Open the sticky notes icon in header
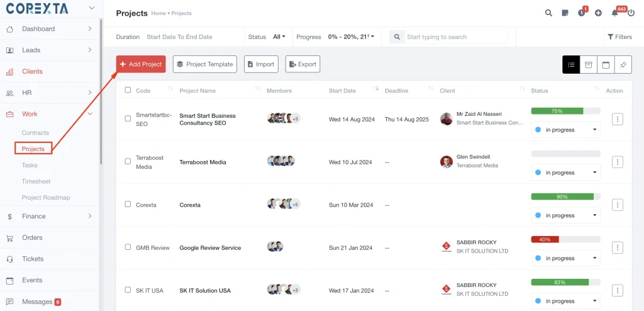 [x=565, y=13]
